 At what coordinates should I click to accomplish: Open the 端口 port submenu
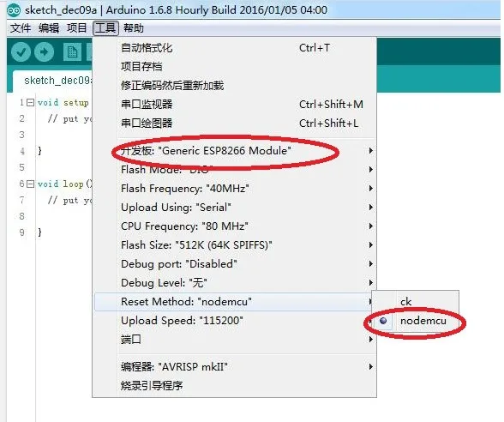[235, 340]
